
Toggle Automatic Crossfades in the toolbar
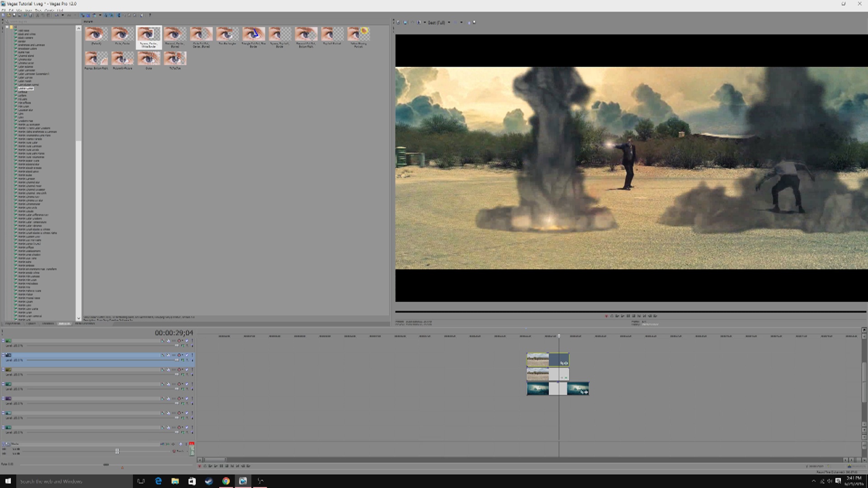coord(88,15)
